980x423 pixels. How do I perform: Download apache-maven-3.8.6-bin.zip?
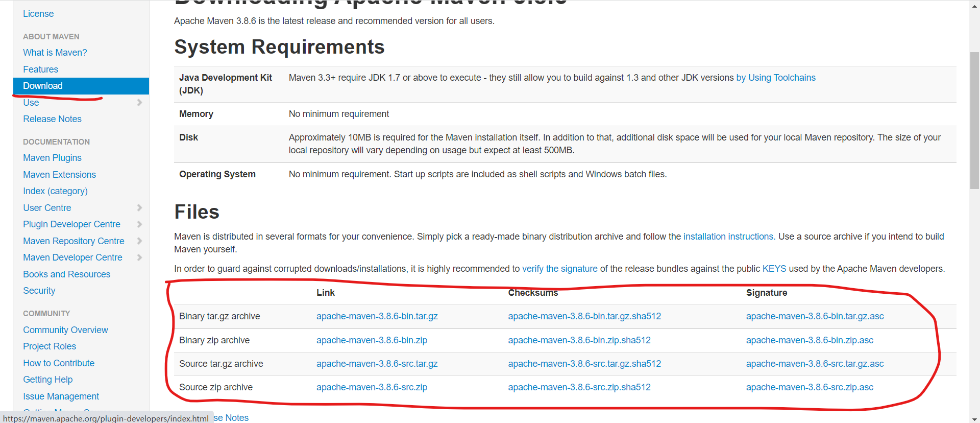pos(372,340)
